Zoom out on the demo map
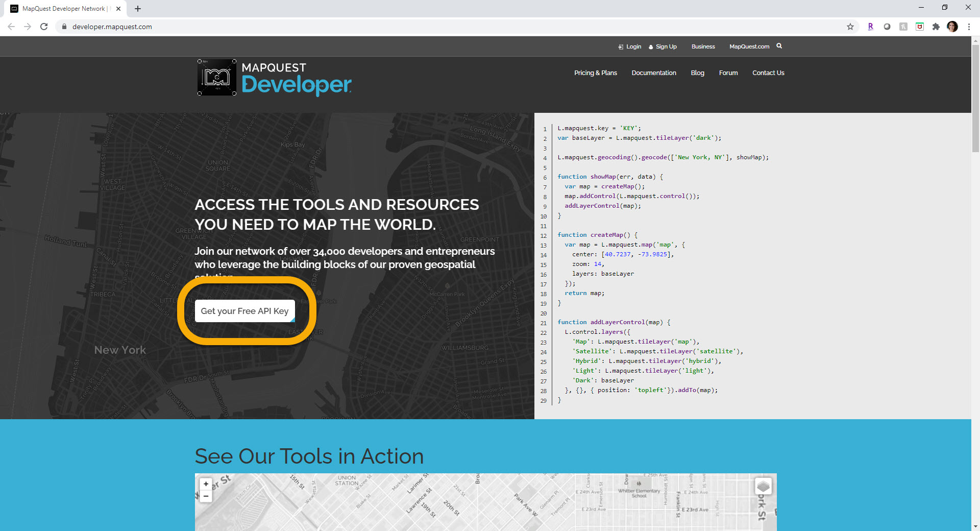 (x=206, y=496)
